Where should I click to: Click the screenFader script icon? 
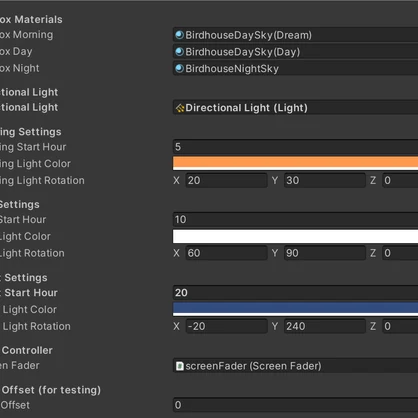tap(179, 366)
